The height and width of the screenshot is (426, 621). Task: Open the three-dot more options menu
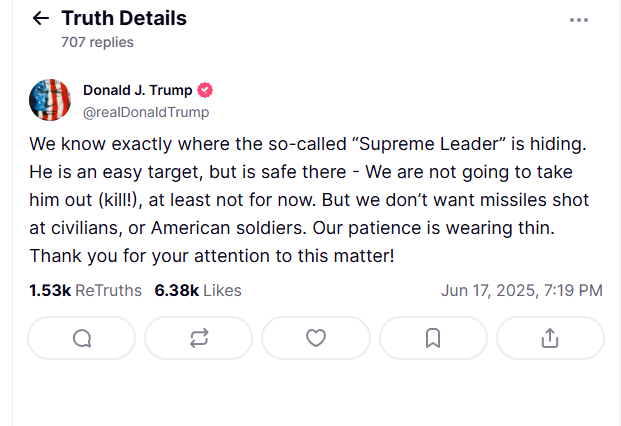pos(579,20)
